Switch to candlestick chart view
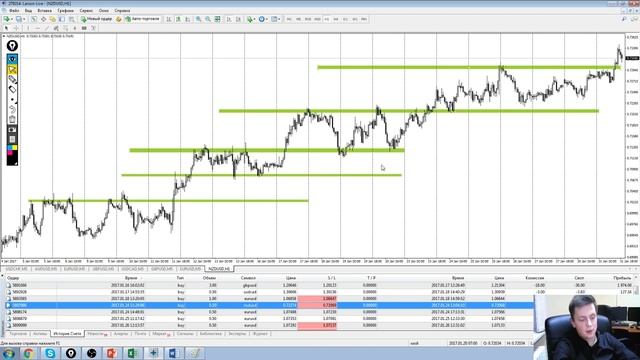This screenshot has width=640, height=360. (178, 19)
